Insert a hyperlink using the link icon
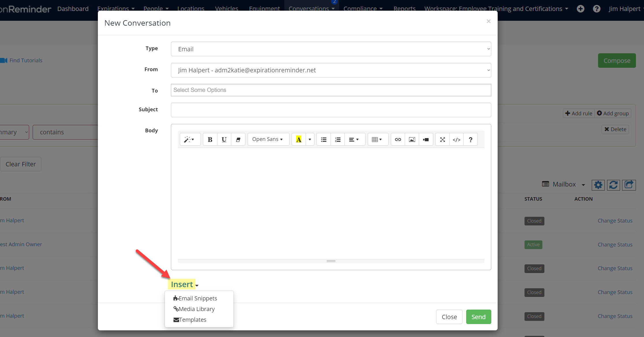The image size is (644, 337). coord(398,139)
